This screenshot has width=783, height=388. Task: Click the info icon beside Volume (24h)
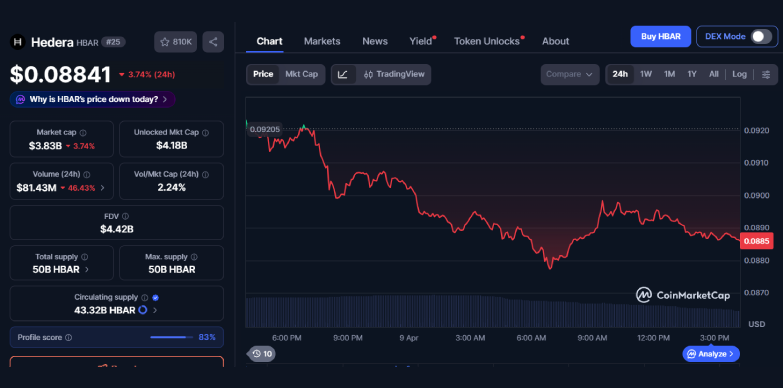(x=87, y=175)
